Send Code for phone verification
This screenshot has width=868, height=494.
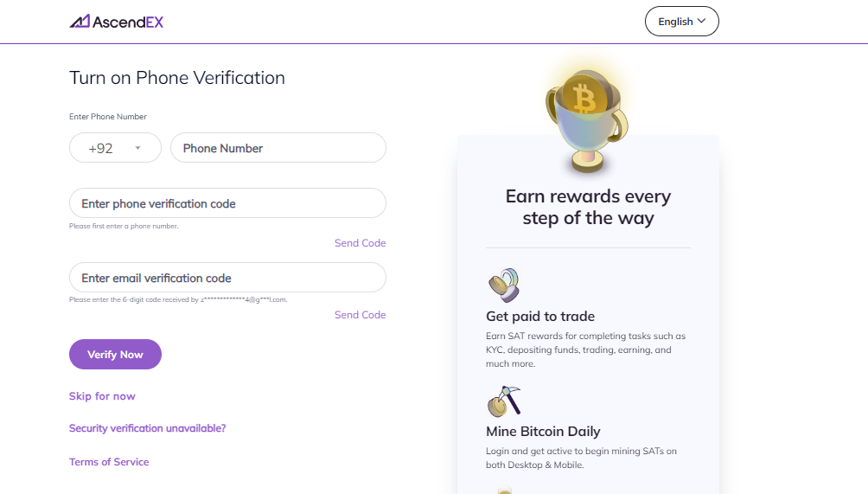point(360,243)
